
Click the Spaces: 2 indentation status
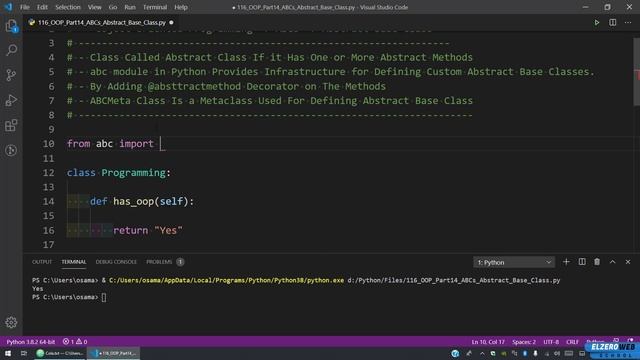pos(524,342)
